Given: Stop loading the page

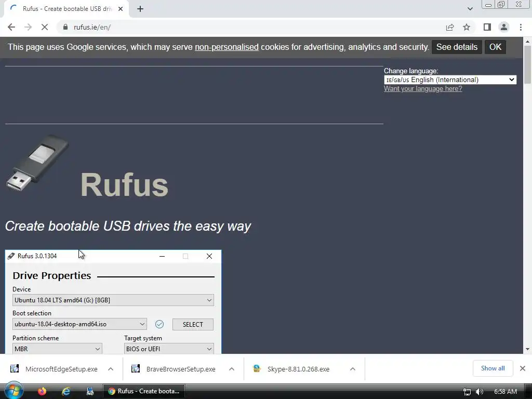Looking at the screenshot, I should (45, 27).
